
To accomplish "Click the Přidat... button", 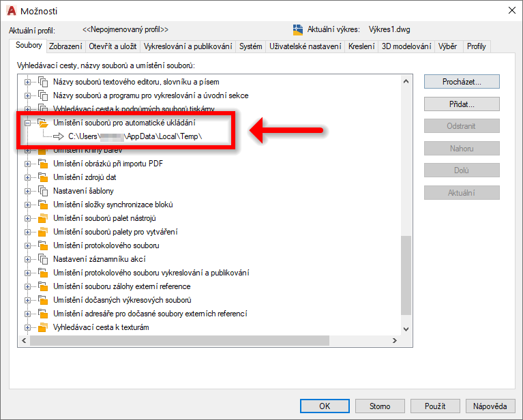I will [462, 104].
